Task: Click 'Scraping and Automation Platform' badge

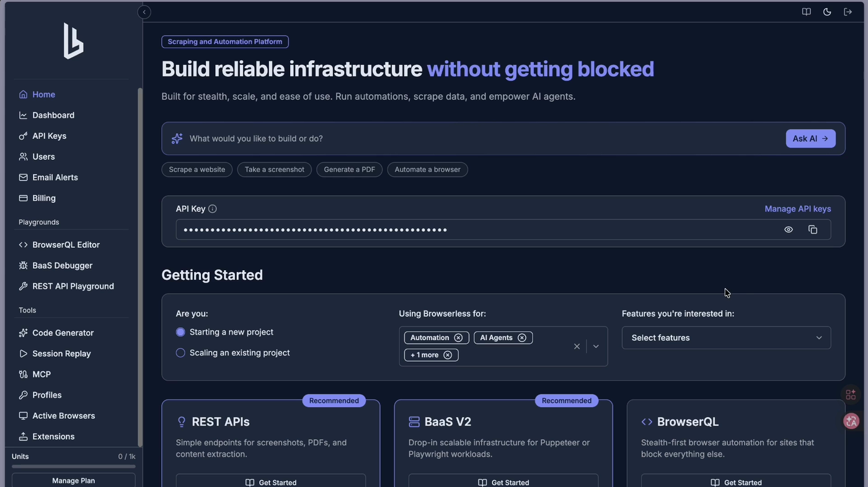Action: pyautogui.click(x=225, y=42)
